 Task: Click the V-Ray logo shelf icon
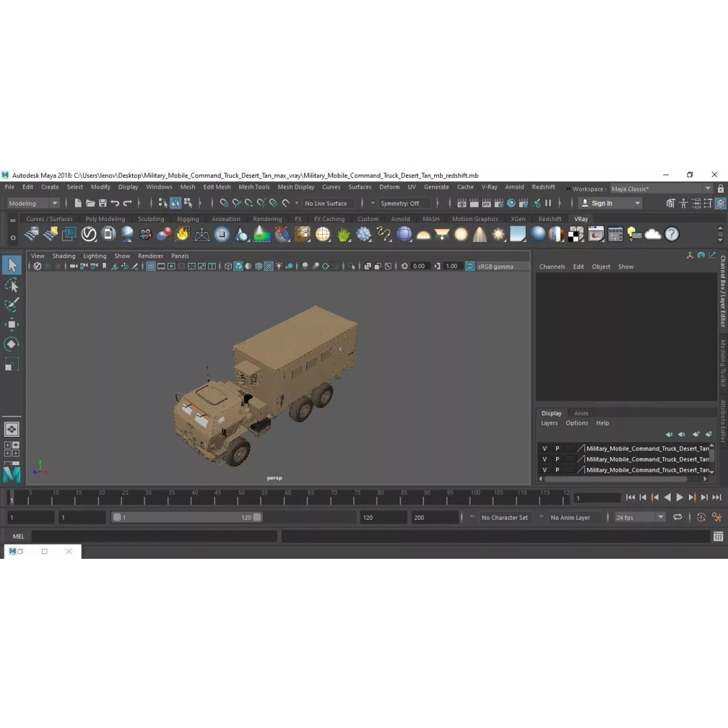(x=89, y=234)
